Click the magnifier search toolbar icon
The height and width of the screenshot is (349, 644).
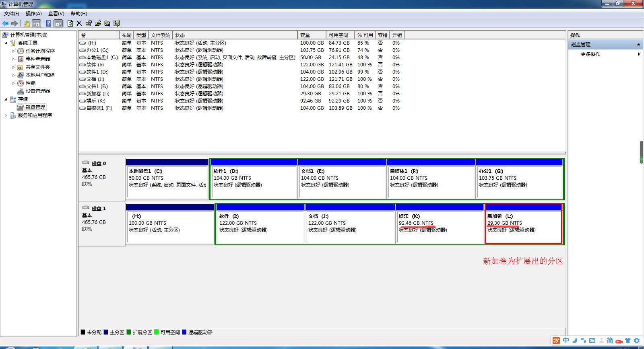107,23
